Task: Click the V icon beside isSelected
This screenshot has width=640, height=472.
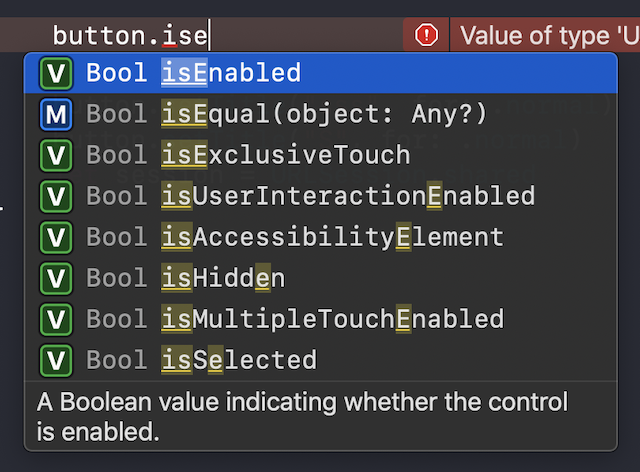Action: (54, 360)
